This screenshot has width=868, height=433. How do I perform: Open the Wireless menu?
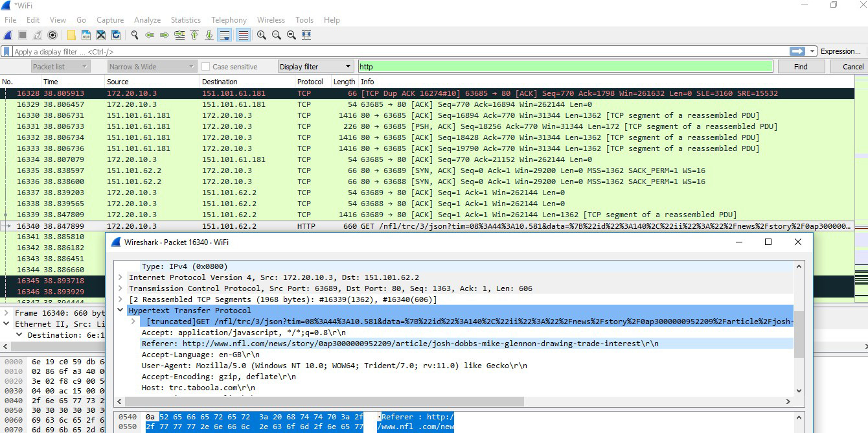click(271, 20)
